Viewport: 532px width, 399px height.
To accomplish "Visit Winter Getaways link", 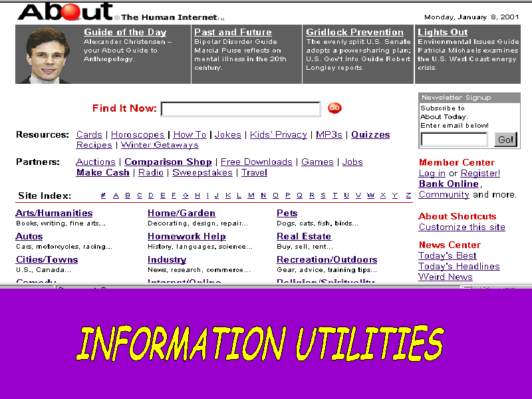I will [160, 145].
